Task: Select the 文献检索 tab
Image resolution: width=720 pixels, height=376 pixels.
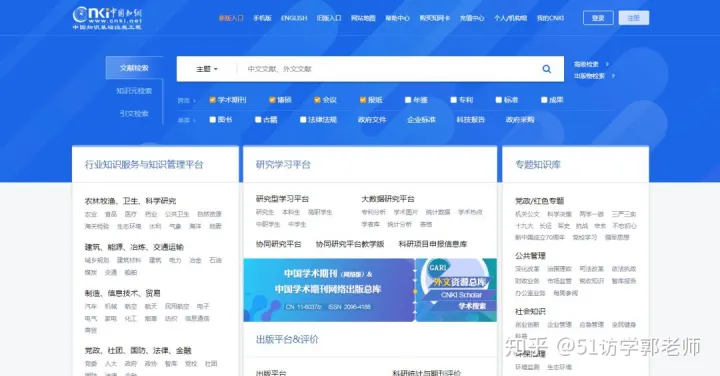Action: [x=134, y=68]
